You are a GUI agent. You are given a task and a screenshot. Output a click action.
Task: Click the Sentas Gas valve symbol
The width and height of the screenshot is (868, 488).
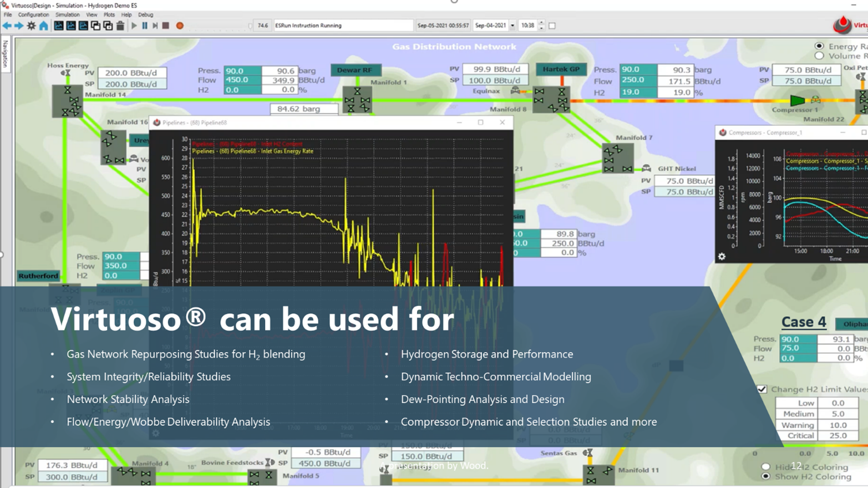[588, 453]
